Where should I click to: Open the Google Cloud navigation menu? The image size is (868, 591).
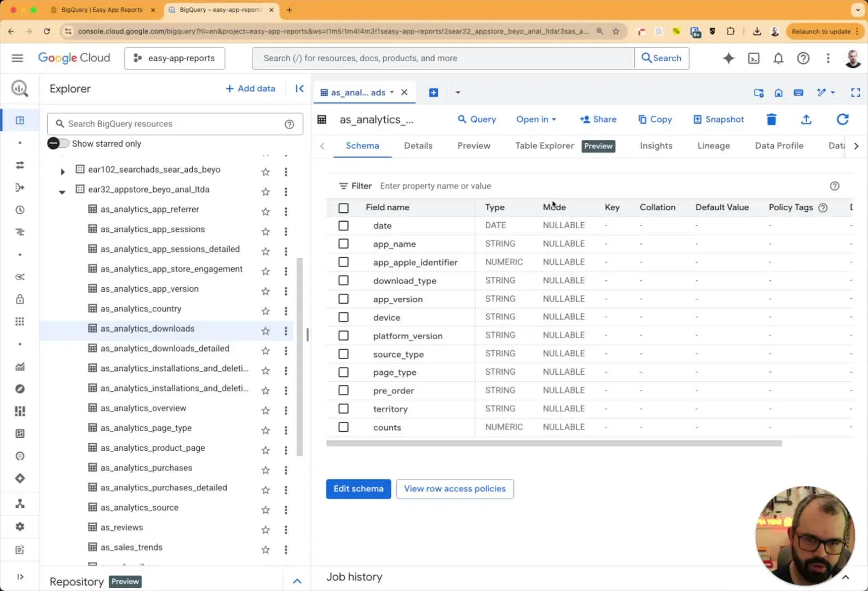click(18, 58)
